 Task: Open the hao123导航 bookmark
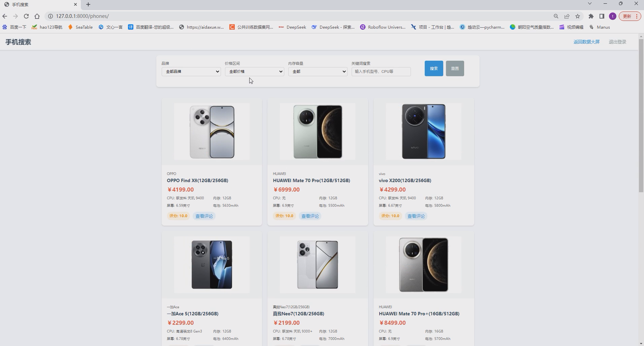(x=47, y=27)
